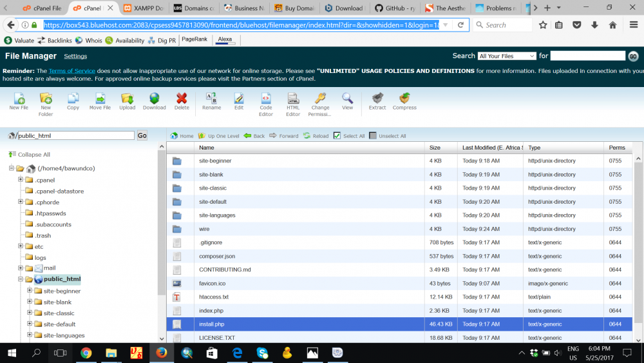Open the All Your Files search dropdown

[507, 56]
